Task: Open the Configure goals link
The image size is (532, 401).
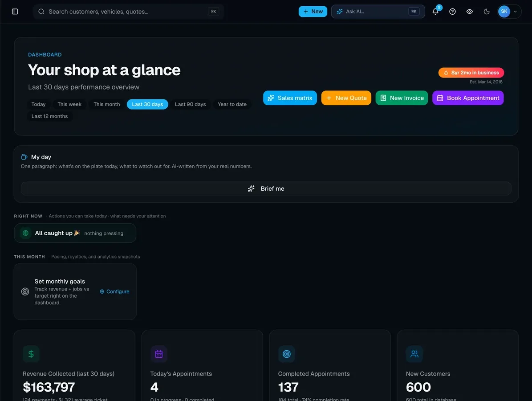Action: (115, 291)
